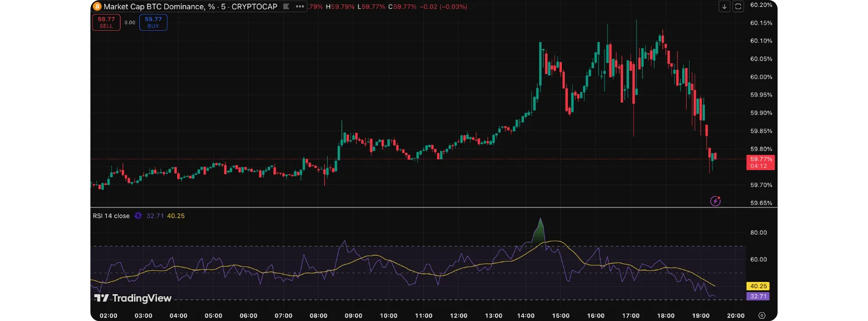Click the purple 32.71 RSI value tag
The image size is (868, 321).
[760, 296]
